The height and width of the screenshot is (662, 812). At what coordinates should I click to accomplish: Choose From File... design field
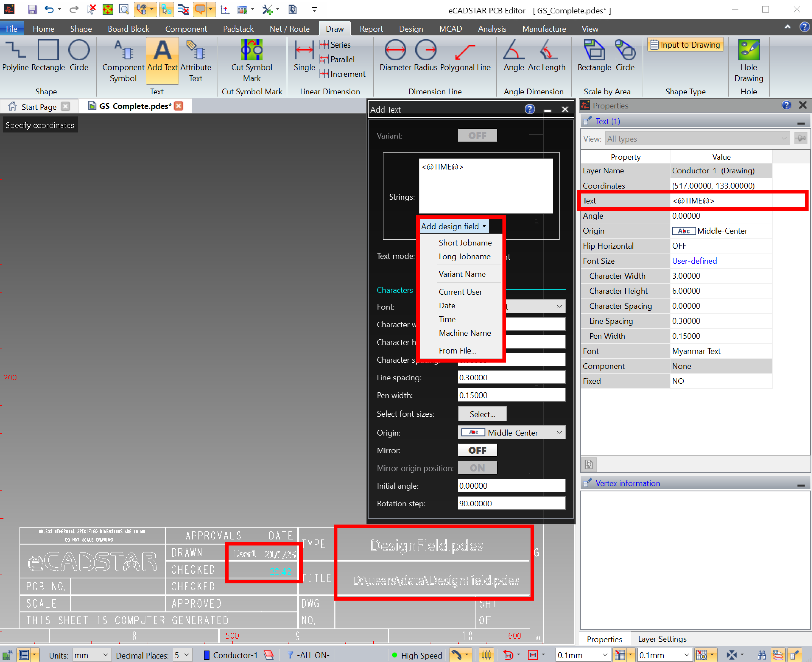pos(457,350)
